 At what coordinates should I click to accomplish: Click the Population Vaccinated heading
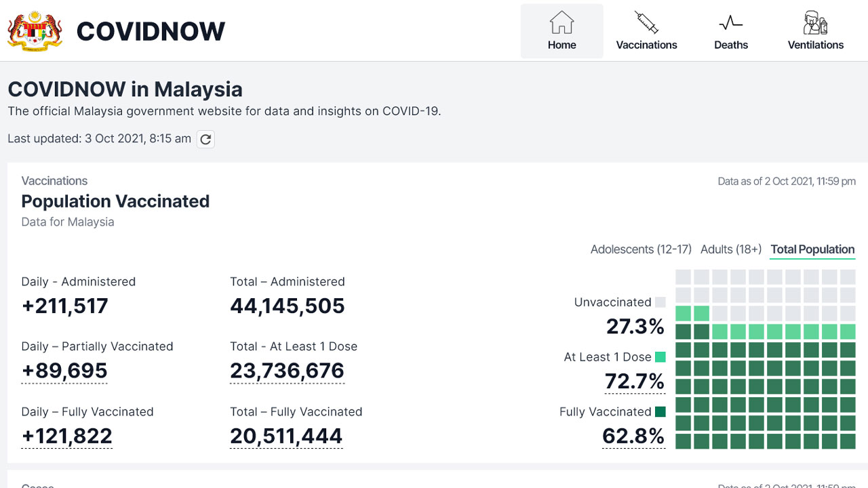pyautogui.click(x=115, y=201)
